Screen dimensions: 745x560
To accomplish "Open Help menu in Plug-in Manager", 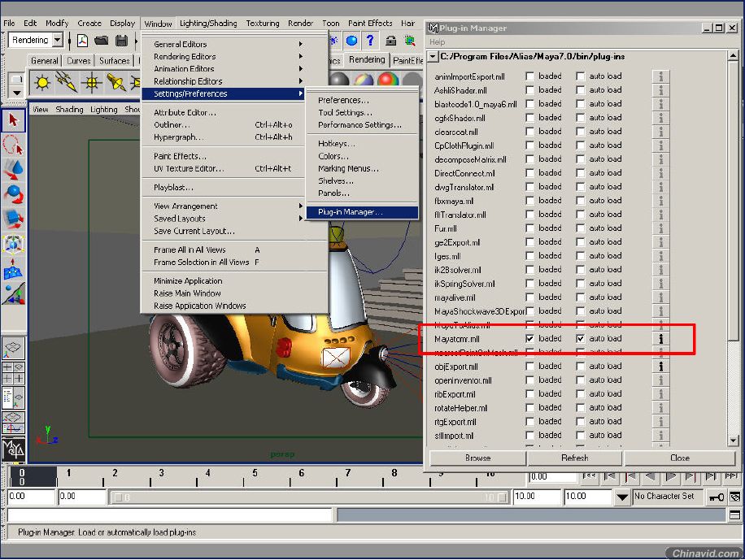I will tap(437, 41).
